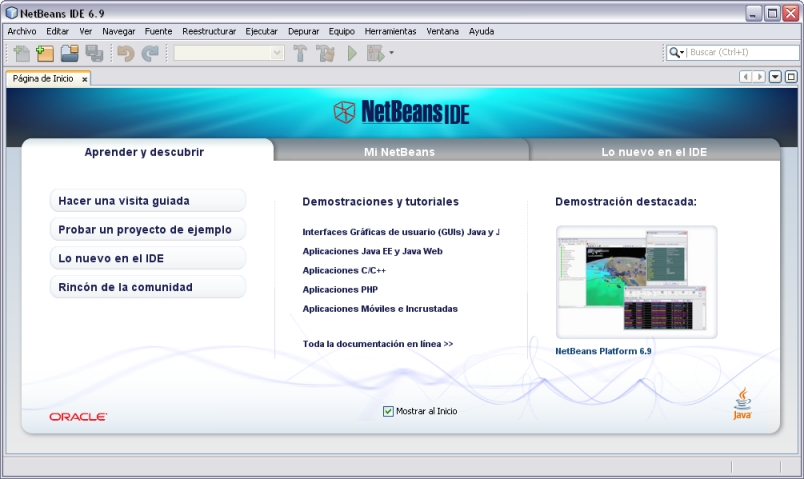Image resolution: width=804 pixels, height=479 pixels.
Task: Click the Redo arrow icon
Action: pos(150,53)
